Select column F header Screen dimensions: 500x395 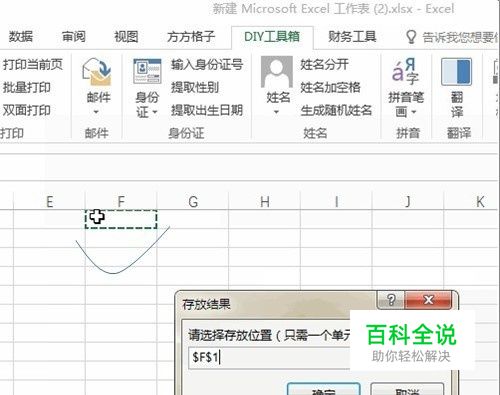tap(121, 201)
